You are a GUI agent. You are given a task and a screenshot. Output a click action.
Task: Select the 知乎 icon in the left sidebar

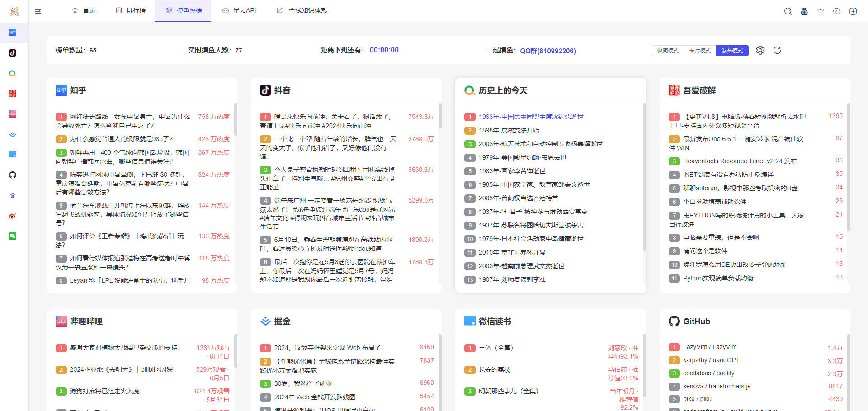[13, 33]
